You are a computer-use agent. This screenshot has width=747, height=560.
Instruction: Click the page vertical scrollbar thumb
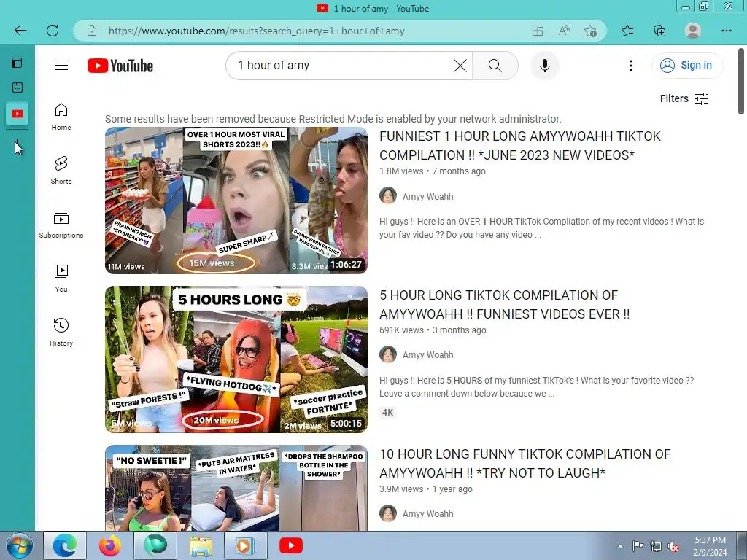tap(741, 81)
